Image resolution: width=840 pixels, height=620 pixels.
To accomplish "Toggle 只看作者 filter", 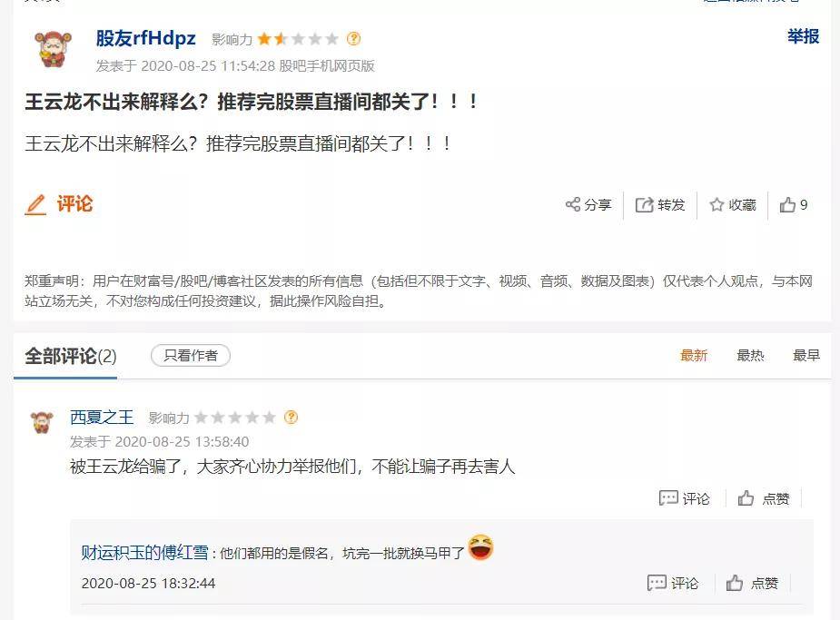I will (191, 356).
